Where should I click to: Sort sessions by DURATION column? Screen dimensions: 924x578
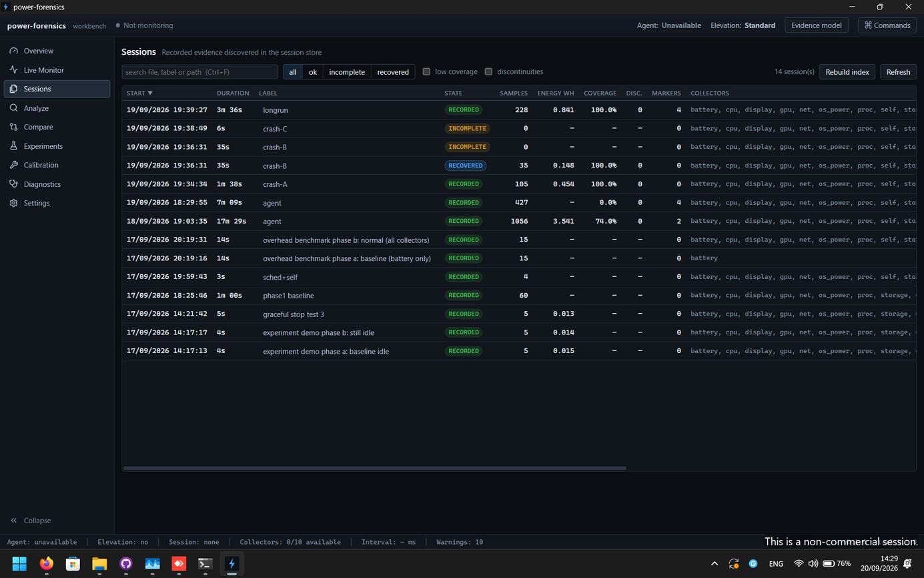pyautogui.click(x=233, y=93)
